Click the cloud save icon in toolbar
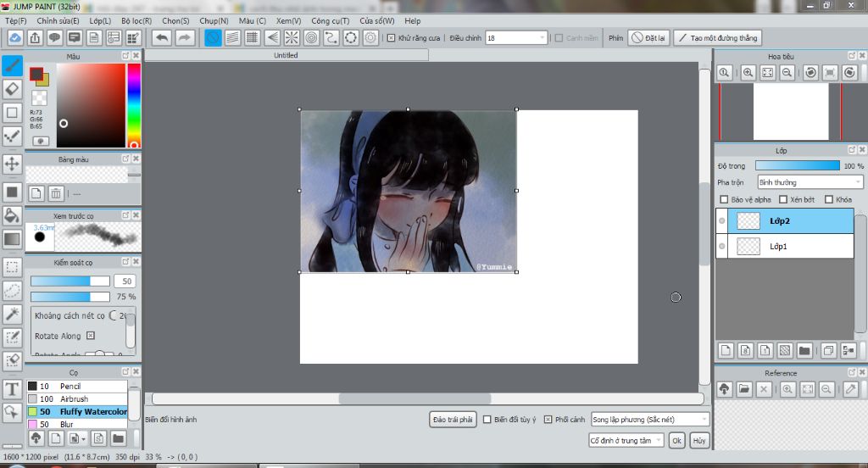 click(15, 37)
